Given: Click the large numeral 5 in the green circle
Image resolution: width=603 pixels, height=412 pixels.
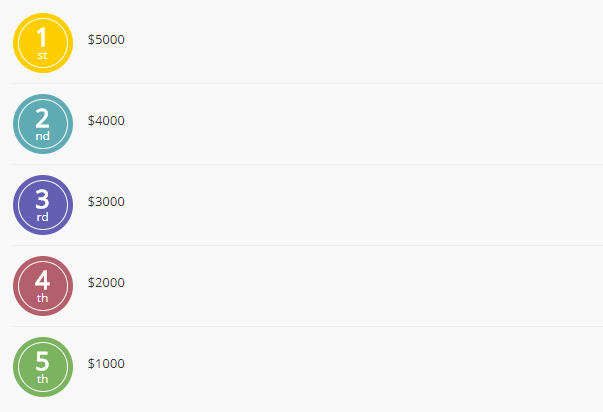Looking at the screenshot, I should tap(42, 360).
